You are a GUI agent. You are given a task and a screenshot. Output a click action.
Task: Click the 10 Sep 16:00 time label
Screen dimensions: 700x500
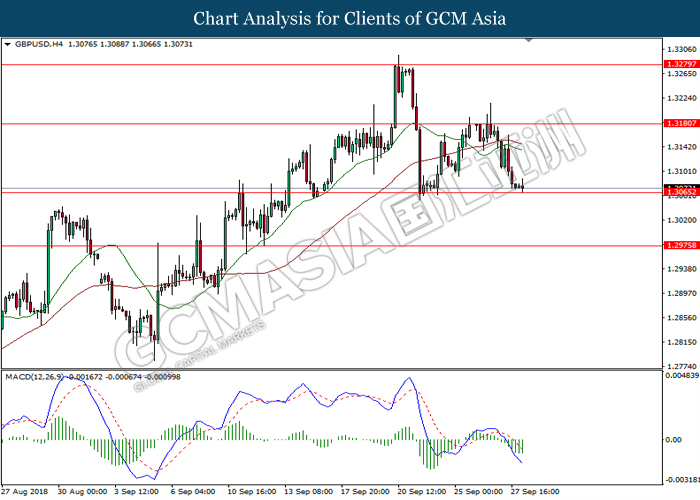point(252,492)
